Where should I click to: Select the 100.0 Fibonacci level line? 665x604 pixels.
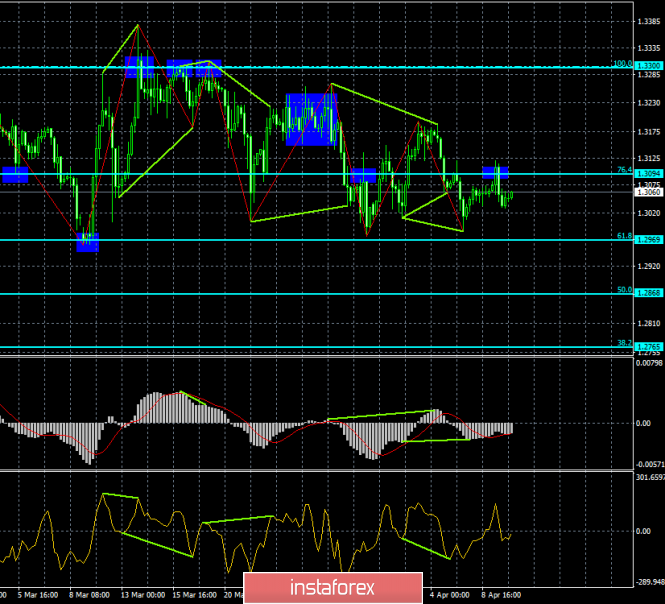pyautogui.click(x=300, y=67)
